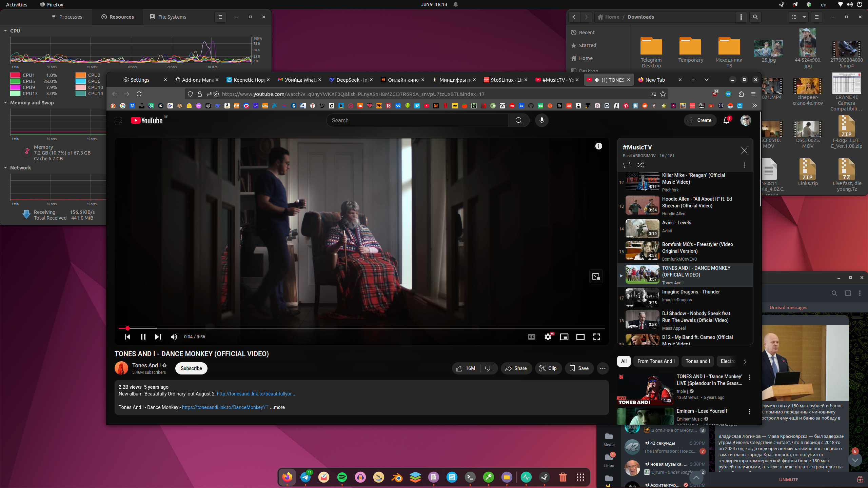Image resolution: width=868 pixels, height=488 pixels.
Task: Subscribe to Tones And I
Action: point(191,368)
